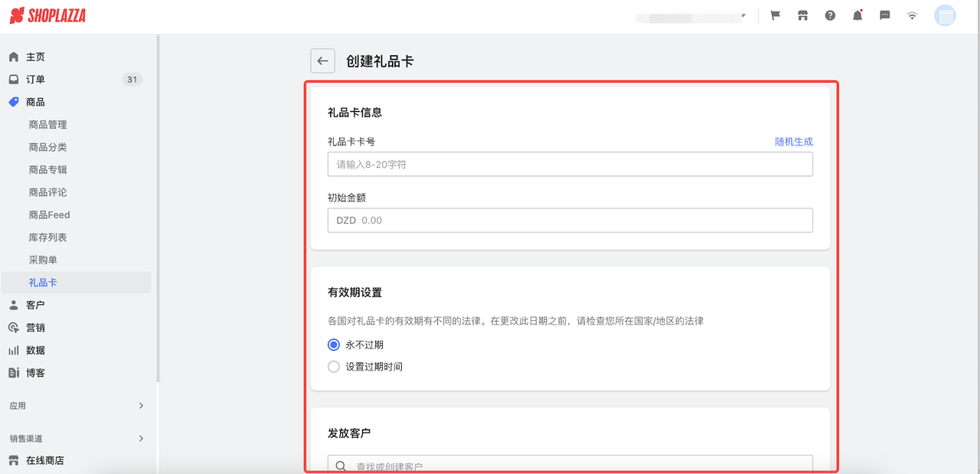Viewport: 980px width, 474px height.
Task: Click the Shoplazza logo
Action: point(47,15)
